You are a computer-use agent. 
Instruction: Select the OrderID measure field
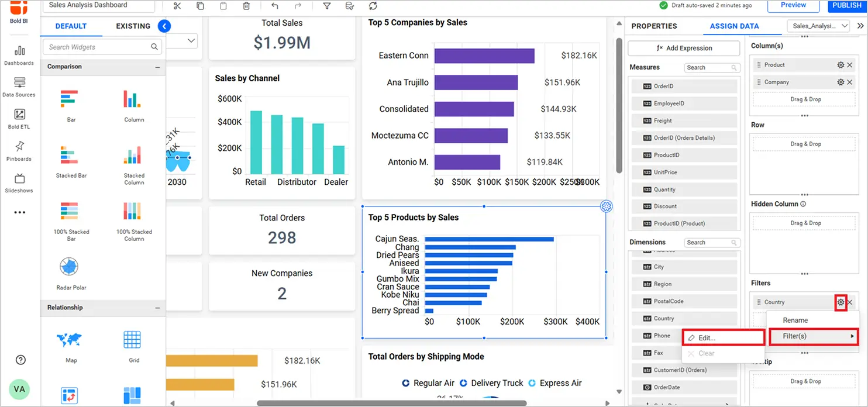[x=684, y=87]
